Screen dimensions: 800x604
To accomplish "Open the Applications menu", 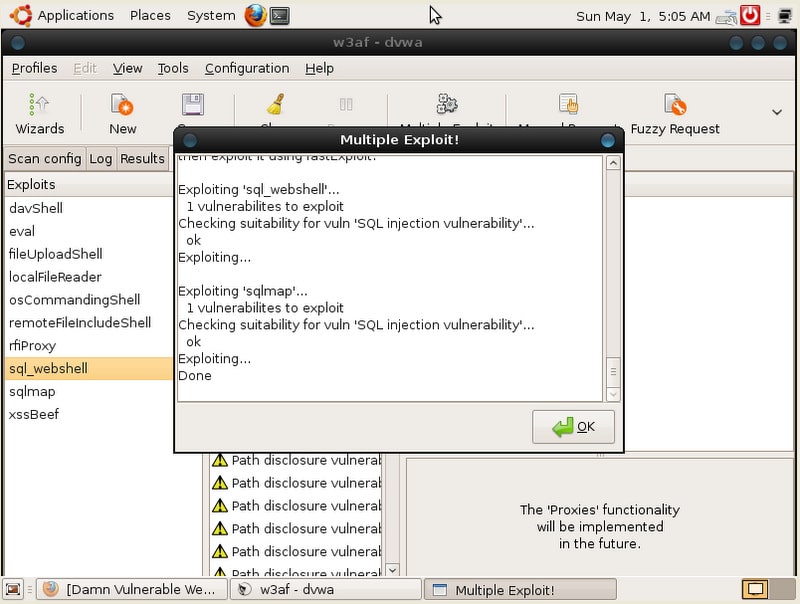I will 75,15.
